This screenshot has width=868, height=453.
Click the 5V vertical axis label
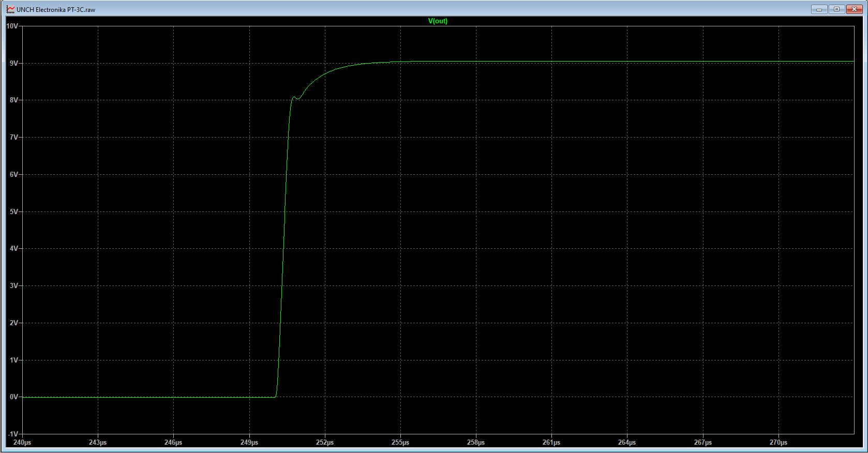click(x=14, y=212)
